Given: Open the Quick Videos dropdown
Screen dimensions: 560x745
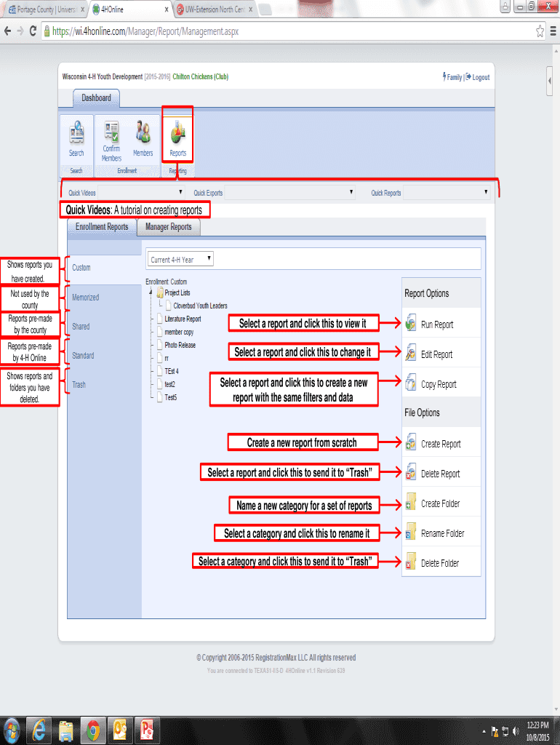Looking at the screenshot, I should 141,193.
